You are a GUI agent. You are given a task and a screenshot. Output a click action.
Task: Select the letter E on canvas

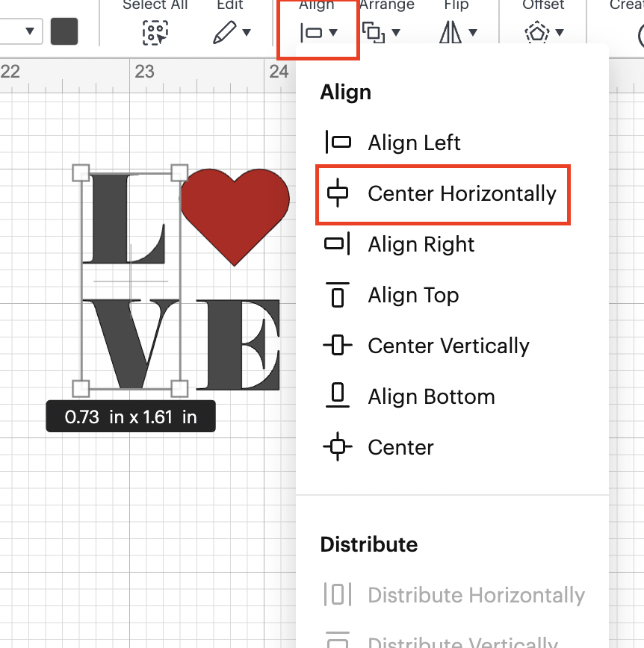238,344
